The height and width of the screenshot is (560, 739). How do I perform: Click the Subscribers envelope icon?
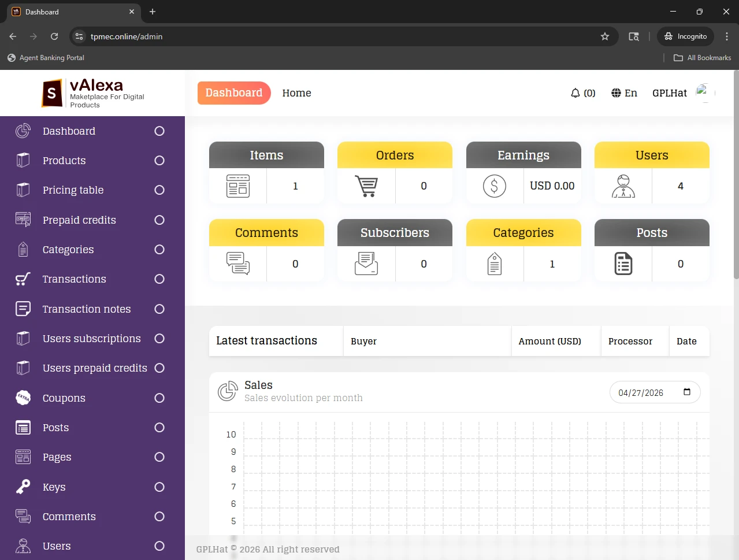pyautogui.click(x=366, y=264)
